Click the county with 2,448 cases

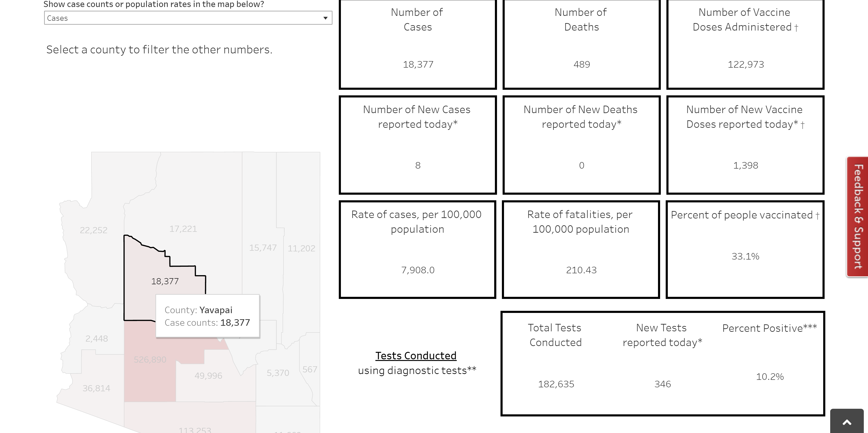(96, 339)
